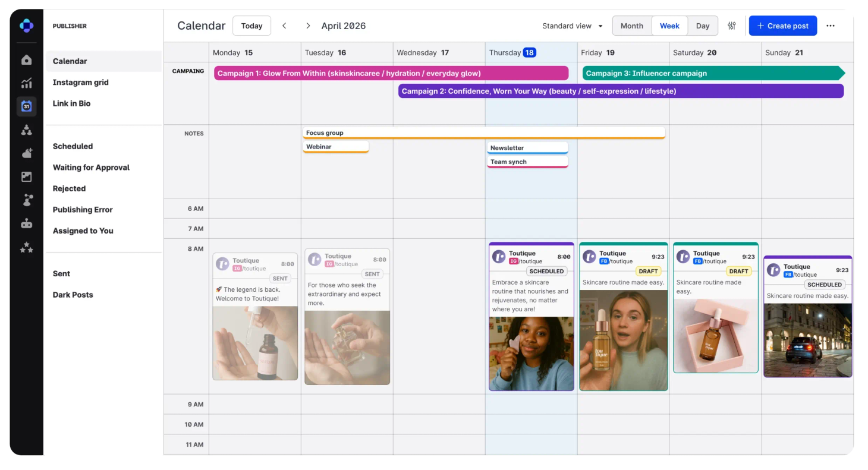868x470 pixels.
Task: Open Thursday's scheduled post thumbnail with face roller
Action: pyautogui.click(x=532, y=354)
